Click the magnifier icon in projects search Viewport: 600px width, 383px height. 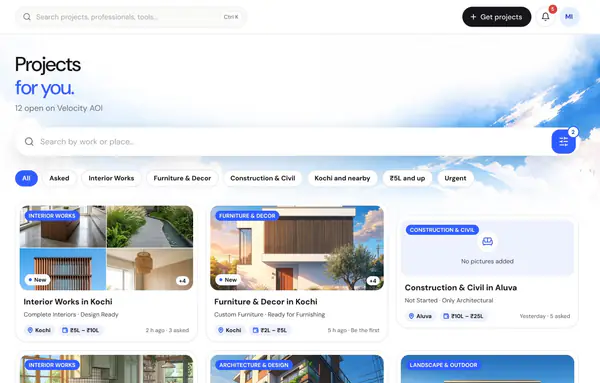[29, 142]
